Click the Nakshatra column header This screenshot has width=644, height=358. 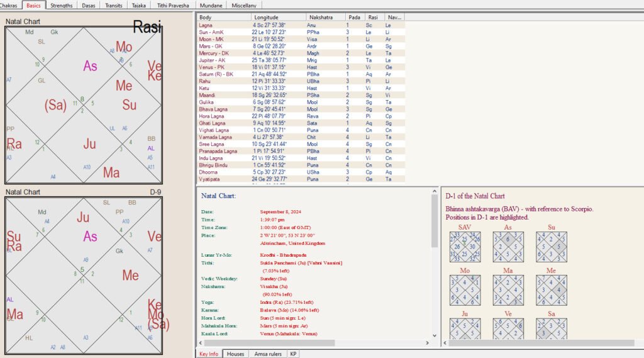tap(325, 17)
